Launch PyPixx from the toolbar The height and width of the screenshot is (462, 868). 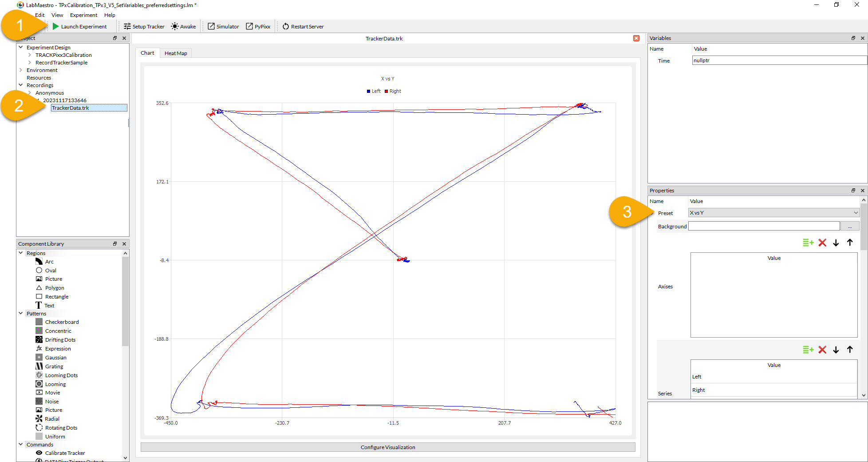point(258,27)
